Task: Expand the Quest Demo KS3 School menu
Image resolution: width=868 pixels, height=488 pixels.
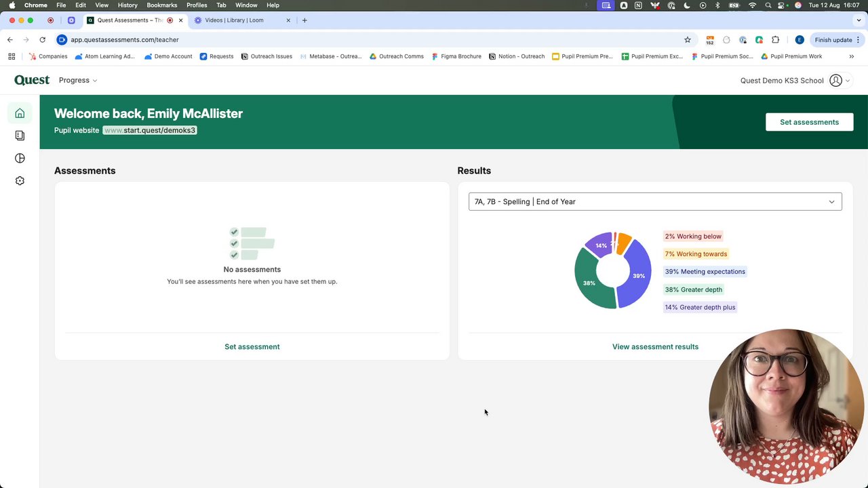Action: click(795, 81)
